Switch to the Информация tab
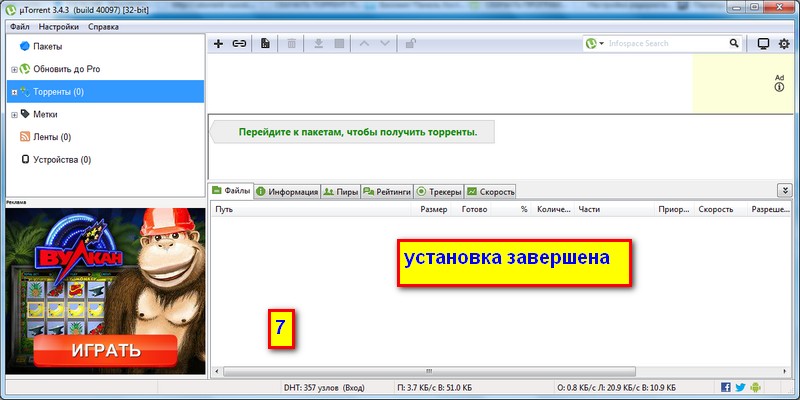The image size is (800, 400). pos(288,192)
